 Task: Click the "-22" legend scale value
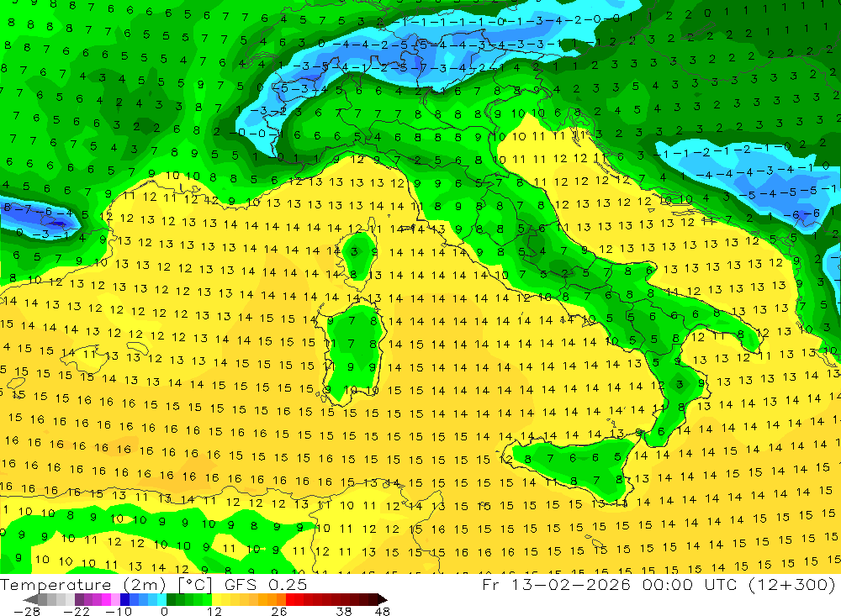[77, 611]
